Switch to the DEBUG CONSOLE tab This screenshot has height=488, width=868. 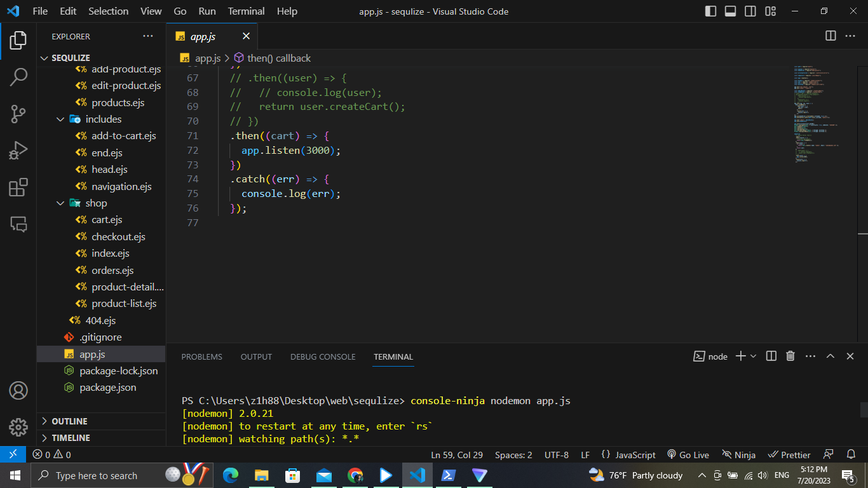[x=322, y=356]
